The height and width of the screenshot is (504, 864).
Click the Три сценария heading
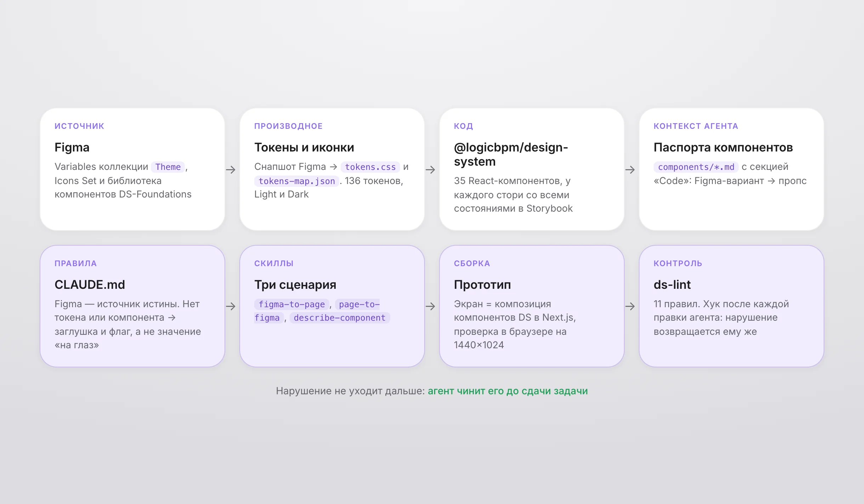click(295, 285)
